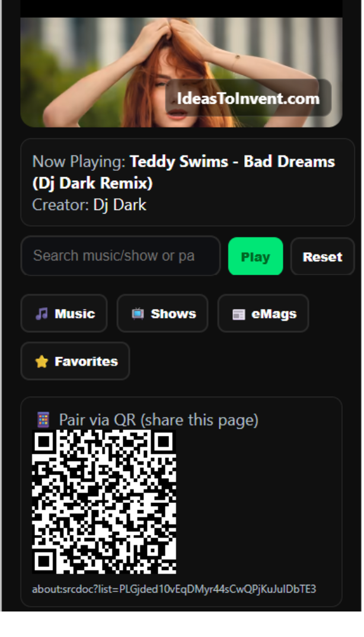Click the about:srcdoc playlist URL text

pos(174,588)
